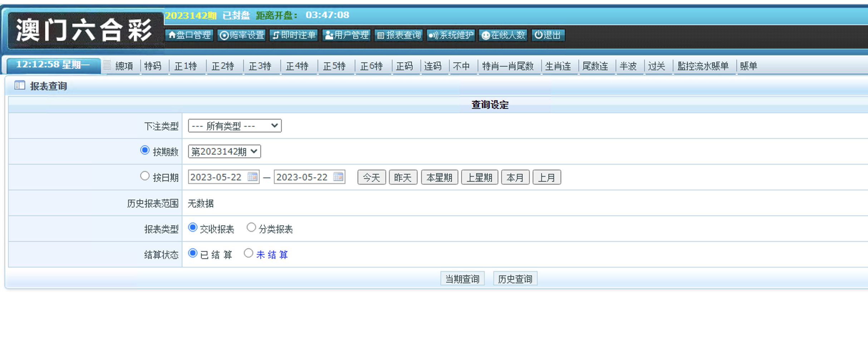The image size is (868, 362).
Task: Open the 賬单 tab
Action: pyautogui.click(x=749, y=66)
